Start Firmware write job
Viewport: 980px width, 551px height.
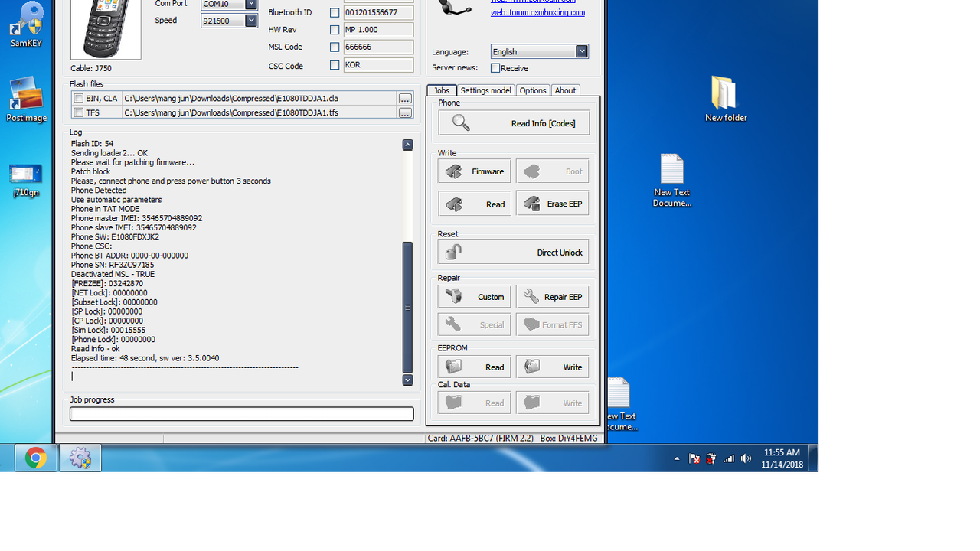click(x=474, y=171)
